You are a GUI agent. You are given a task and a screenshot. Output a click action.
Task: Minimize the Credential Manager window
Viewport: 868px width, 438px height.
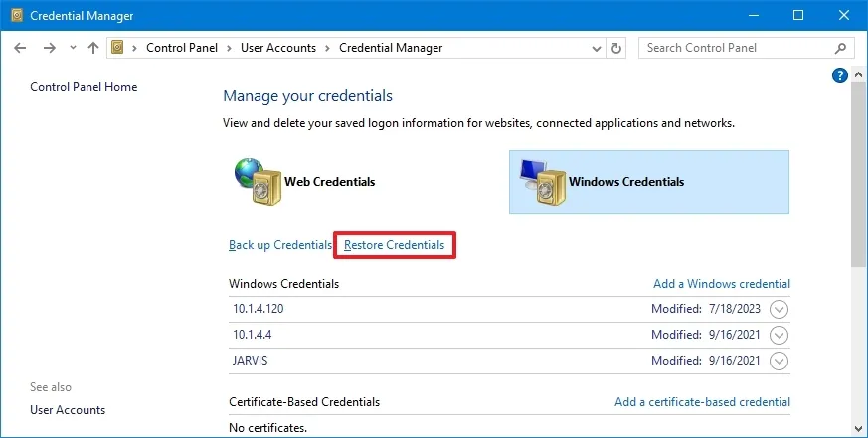pos(754,15)
